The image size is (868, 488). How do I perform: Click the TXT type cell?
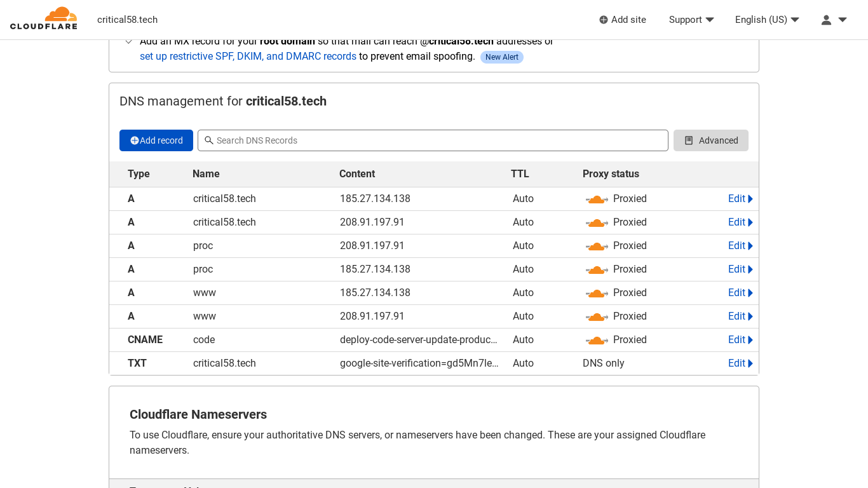click(x=137, y=363)
